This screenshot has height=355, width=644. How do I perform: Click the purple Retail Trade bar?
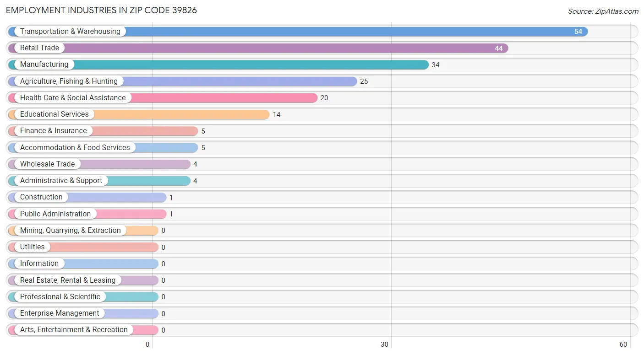(258, 48)
